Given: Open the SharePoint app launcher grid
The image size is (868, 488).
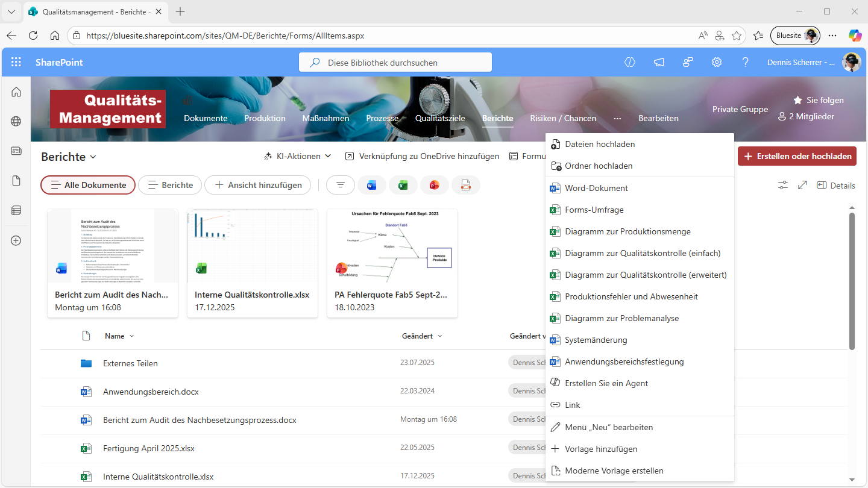Looking at the screenshot, I should click(16, 62).
